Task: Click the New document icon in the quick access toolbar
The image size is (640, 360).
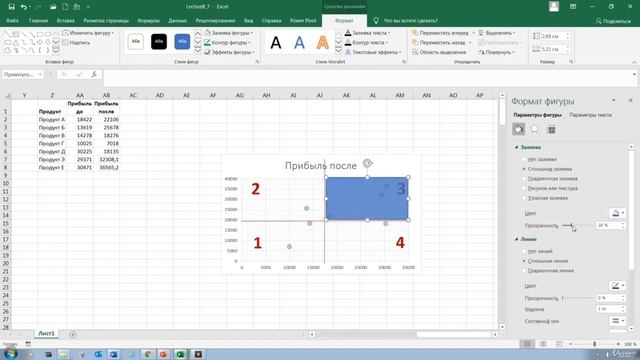Action: point(65,7)
